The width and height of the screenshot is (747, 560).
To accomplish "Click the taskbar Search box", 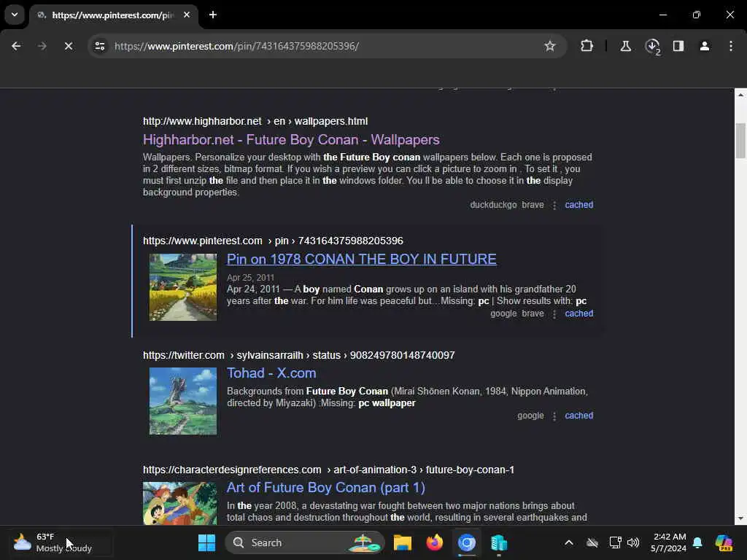I will tap(304, 542).
